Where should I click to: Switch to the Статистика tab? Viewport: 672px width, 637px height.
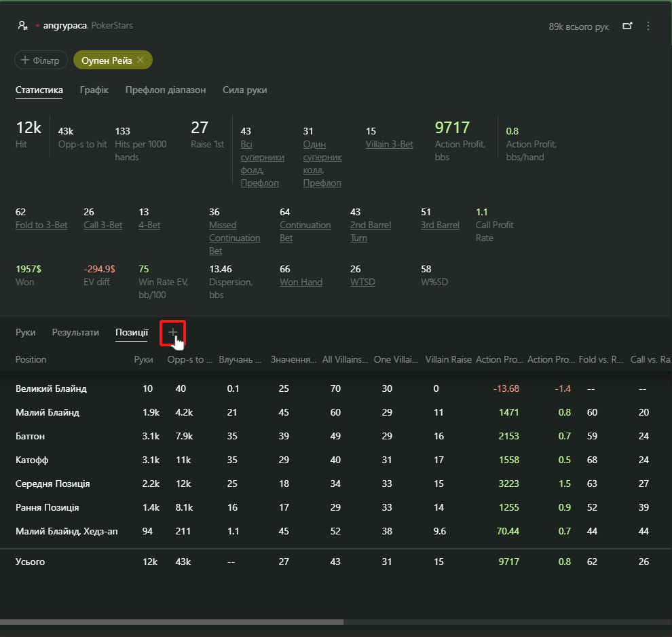(39, 90)
